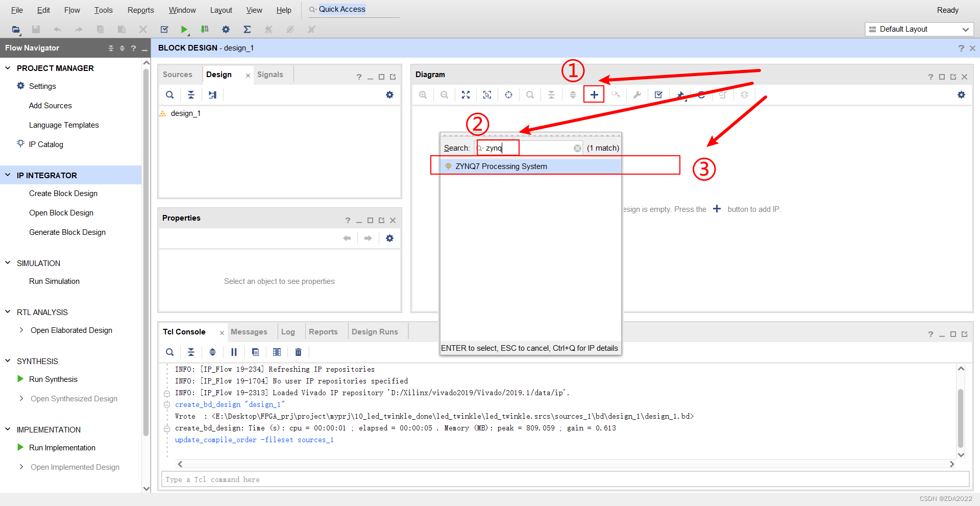Viewport: 980px width, 506px height.
Task: Click the Properties panel settings gear
Action: (x=389, y=238)
